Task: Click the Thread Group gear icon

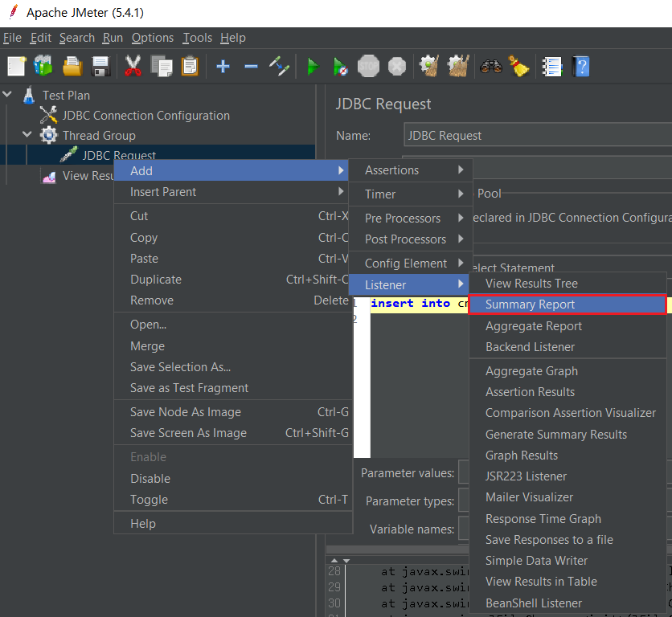Action: [48, 136]
